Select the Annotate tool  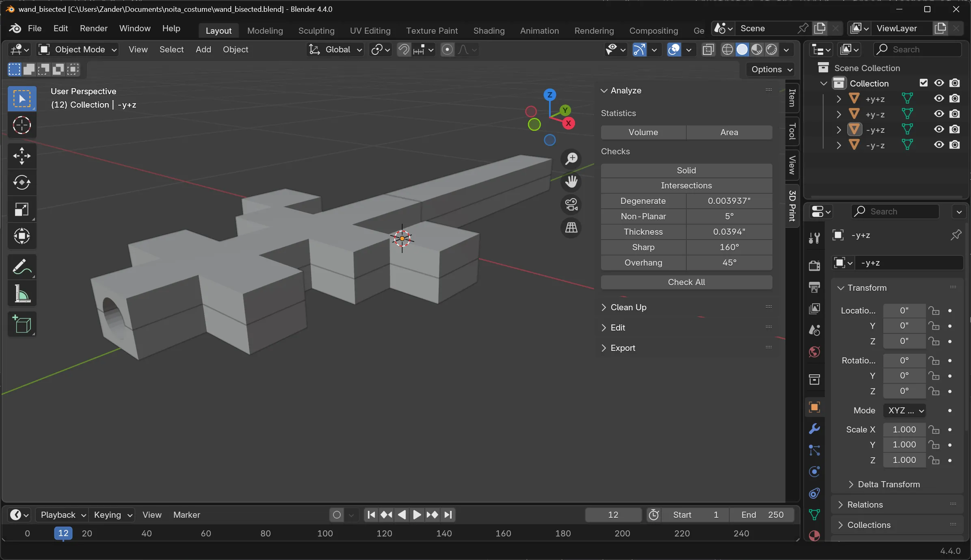tap(22, 267)
